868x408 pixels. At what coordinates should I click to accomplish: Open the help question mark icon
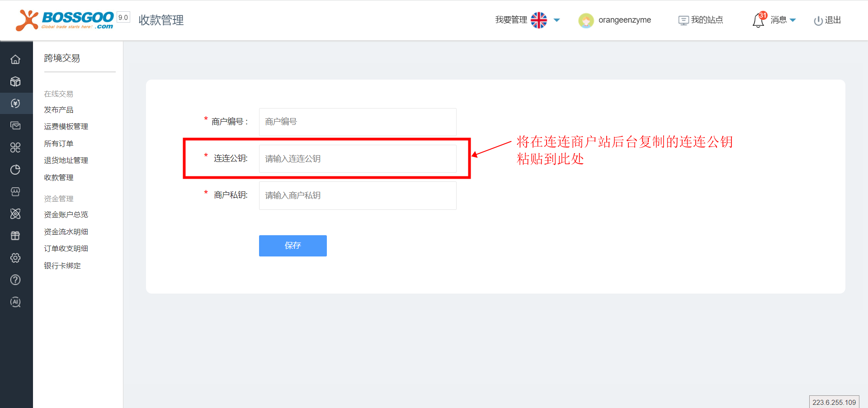[x=15, y=280]
